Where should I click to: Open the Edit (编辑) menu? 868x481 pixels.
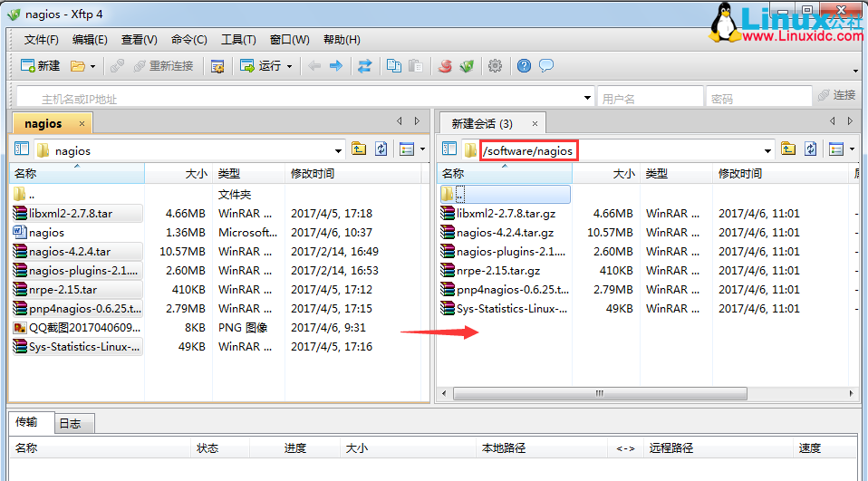click(x=90, y=40)
